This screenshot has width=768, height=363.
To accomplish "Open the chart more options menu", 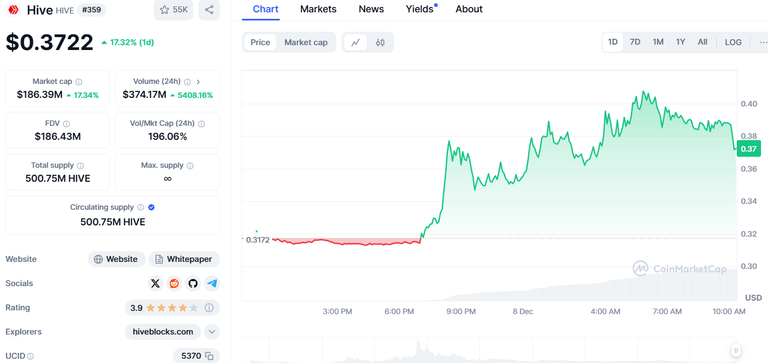I will point(762,42).
